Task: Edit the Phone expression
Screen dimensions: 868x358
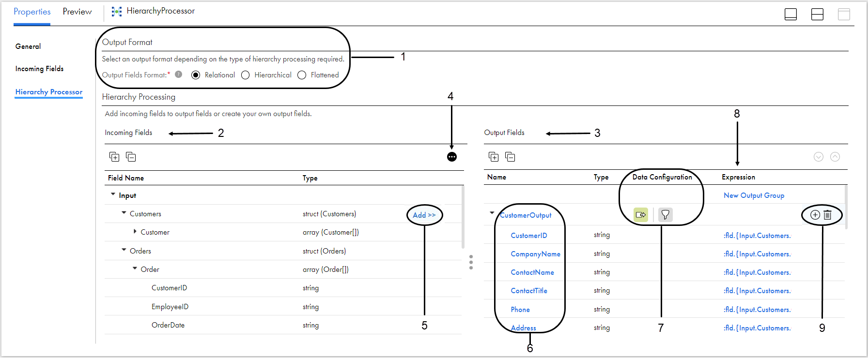Action: click(757, 310)
